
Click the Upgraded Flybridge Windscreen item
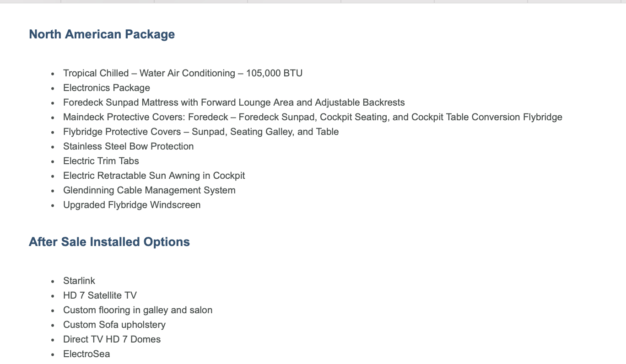click(x=132, y=205)
